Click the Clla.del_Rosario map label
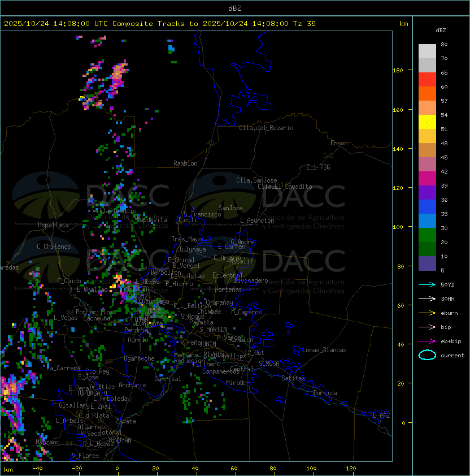Viewport: 470px width, 476px height. (266, 128)
